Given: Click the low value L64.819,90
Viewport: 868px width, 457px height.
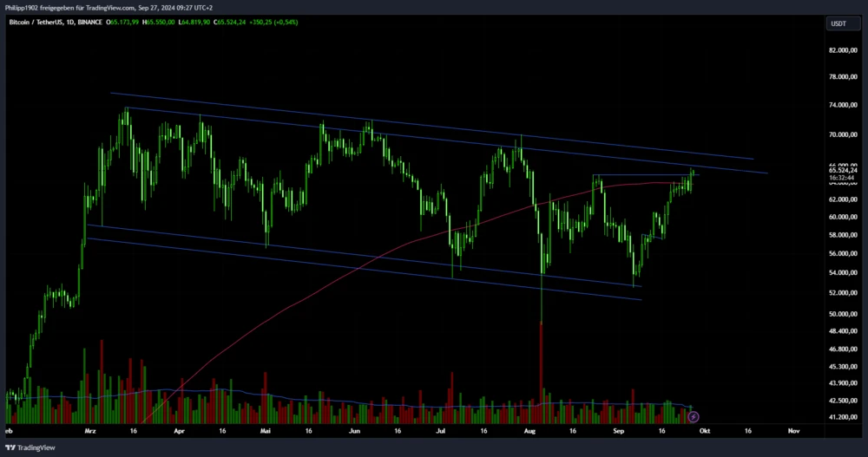Looking at the screenshot, I should click(194, 23).
